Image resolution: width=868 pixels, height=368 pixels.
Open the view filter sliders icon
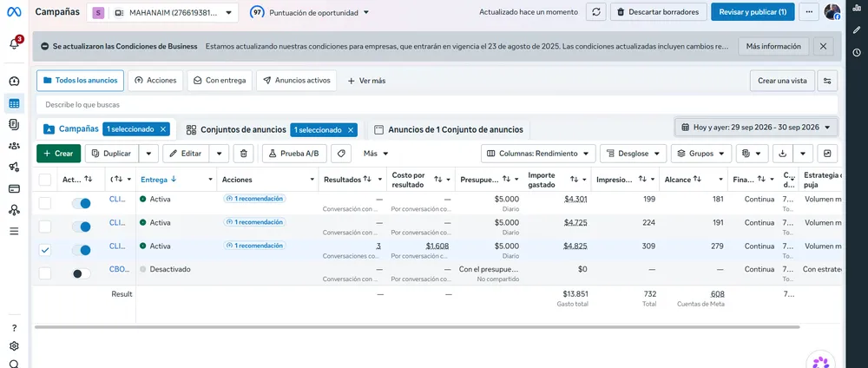point(827,81)
